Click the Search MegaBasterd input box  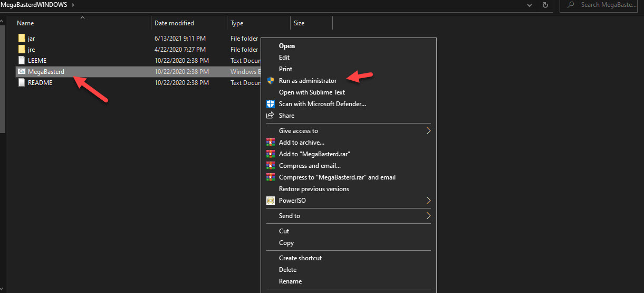pos(607,5)
